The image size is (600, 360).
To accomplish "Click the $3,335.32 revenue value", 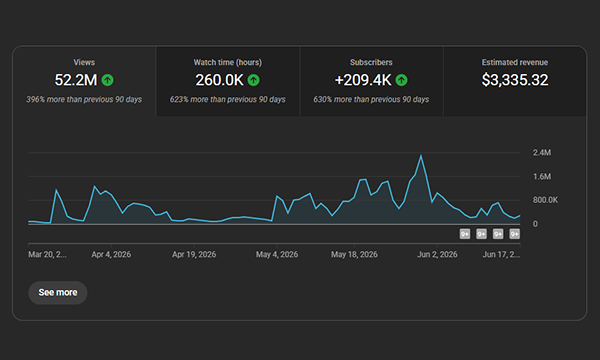I will (515, 80).
